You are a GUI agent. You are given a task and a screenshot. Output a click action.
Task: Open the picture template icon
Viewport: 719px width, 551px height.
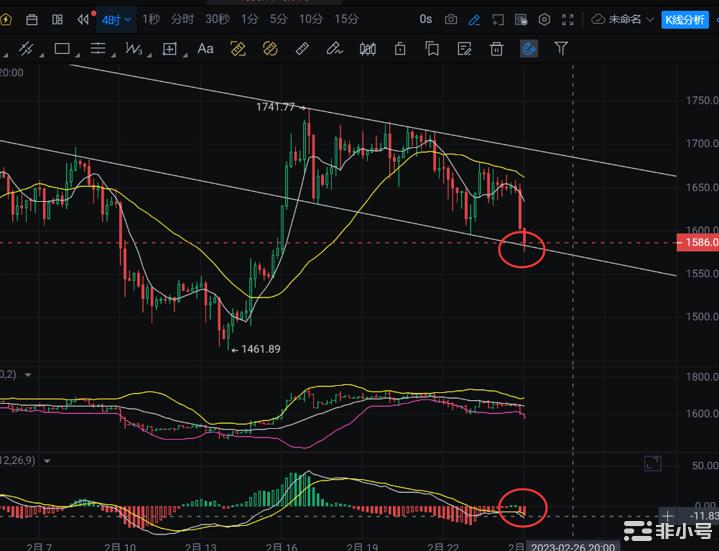[521, 20]
